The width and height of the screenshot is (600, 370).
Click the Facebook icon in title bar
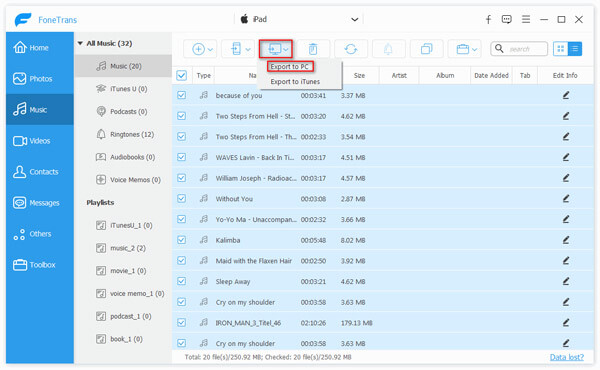point(488,19)
